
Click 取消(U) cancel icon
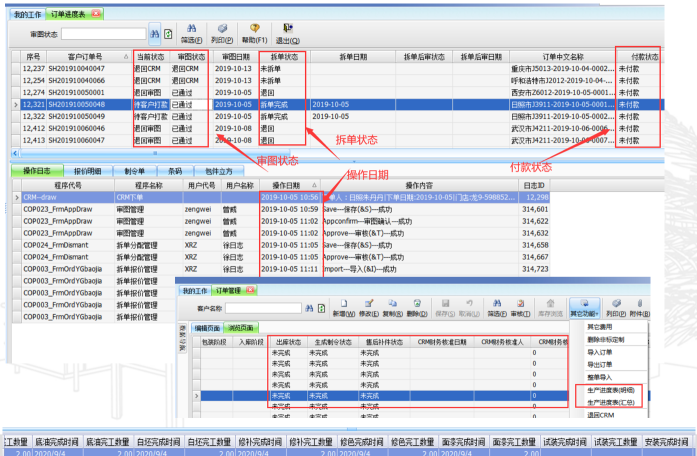(469, 308)
